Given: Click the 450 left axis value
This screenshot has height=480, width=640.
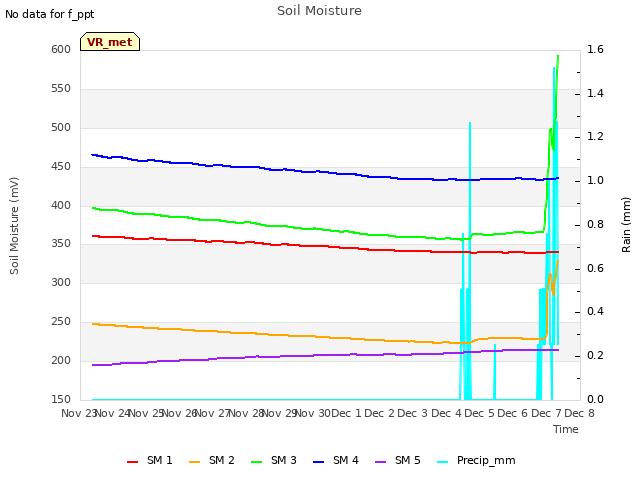Looking at the screenshot, I should pos(61,166).
